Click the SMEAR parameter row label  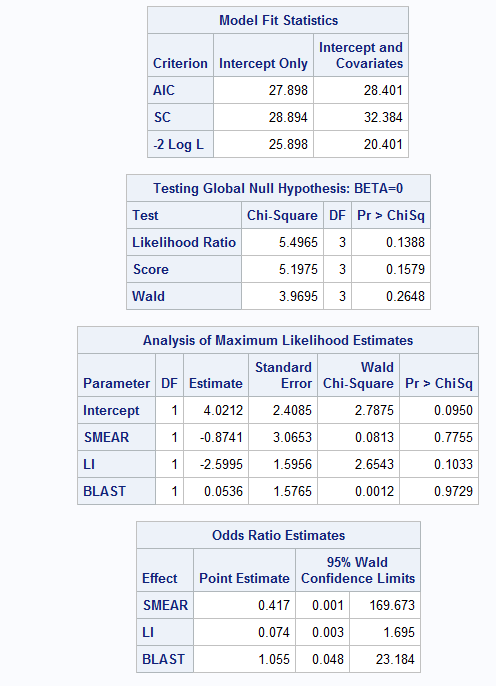click(106, 437)
